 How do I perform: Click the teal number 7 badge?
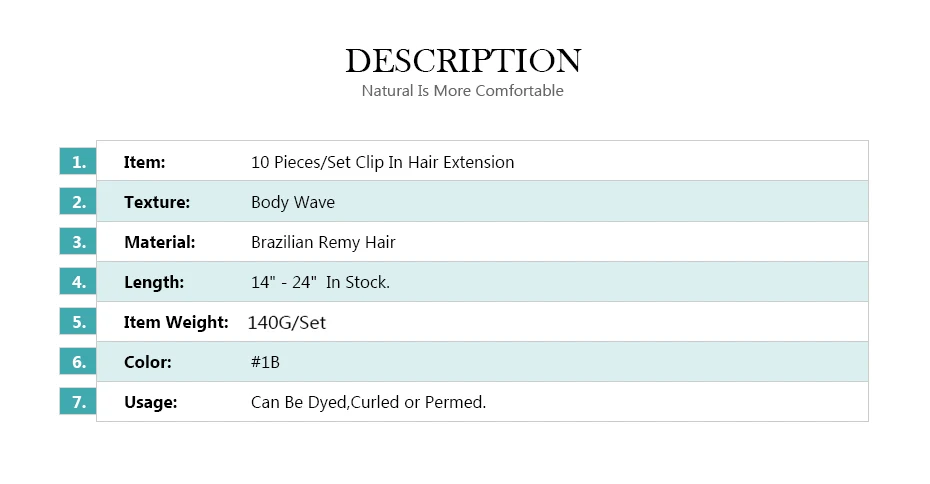(78, 402)
